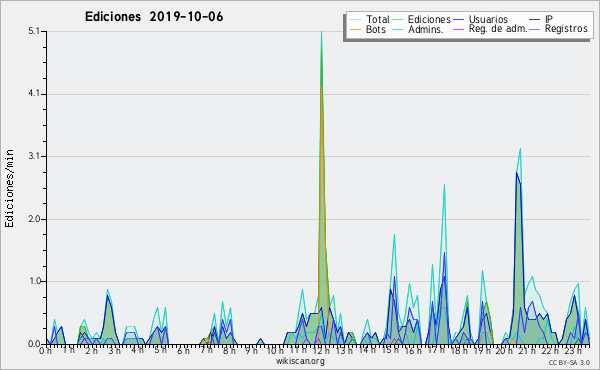Viewport: 600px width, 370px height.
Task: Click the '2 h' x-axis label
Action: point(91,351)
